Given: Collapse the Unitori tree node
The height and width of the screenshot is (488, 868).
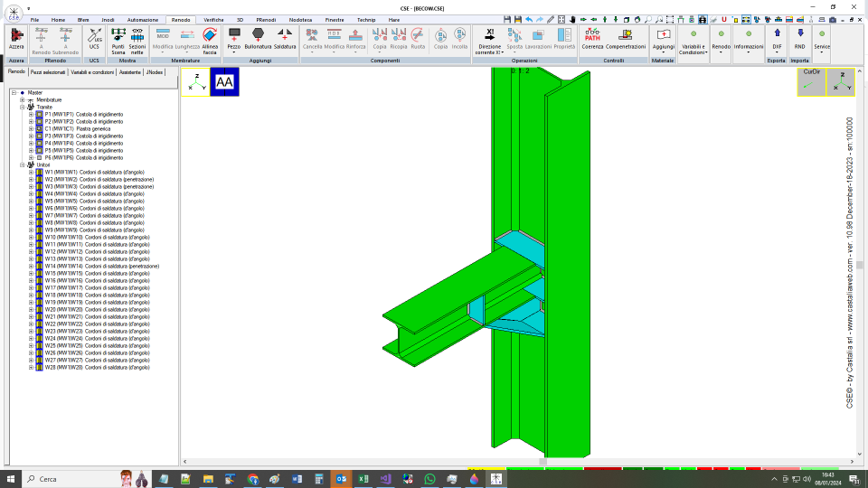Looking at the screenshot, I should coord(22,164).
